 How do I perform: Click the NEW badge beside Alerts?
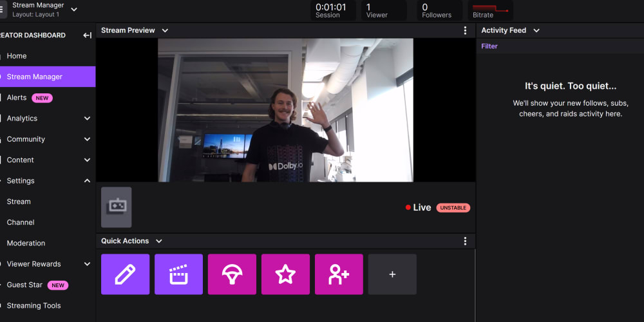pyautogui.click(x=42, y=98)
